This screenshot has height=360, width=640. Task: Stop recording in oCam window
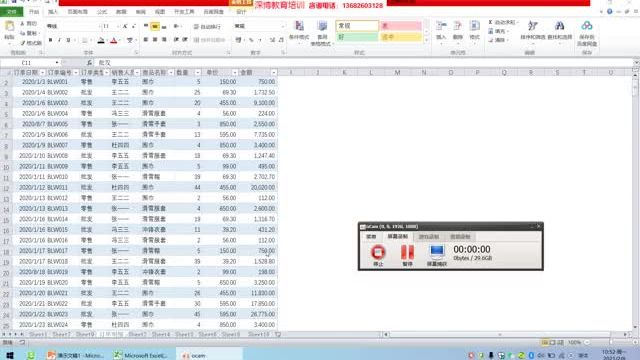tap(378, 255)
